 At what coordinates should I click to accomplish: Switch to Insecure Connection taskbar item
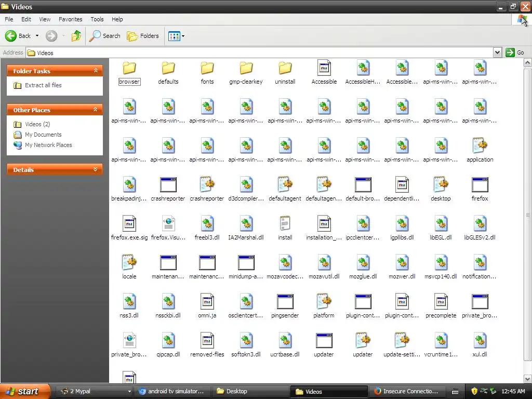[x=407, y=391]
